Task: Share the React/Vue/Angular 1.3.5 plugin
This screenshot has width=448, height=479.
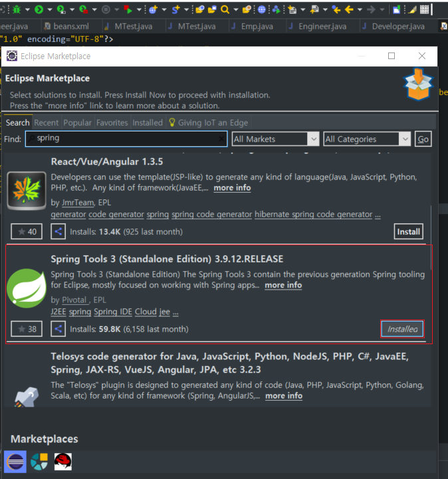Action: (58, 232)
